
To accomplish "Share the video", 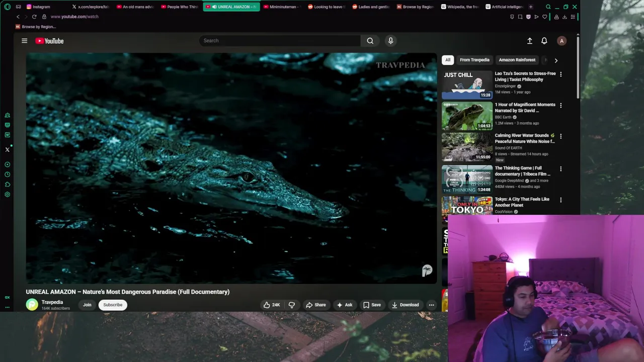I will tap(316, 305).
